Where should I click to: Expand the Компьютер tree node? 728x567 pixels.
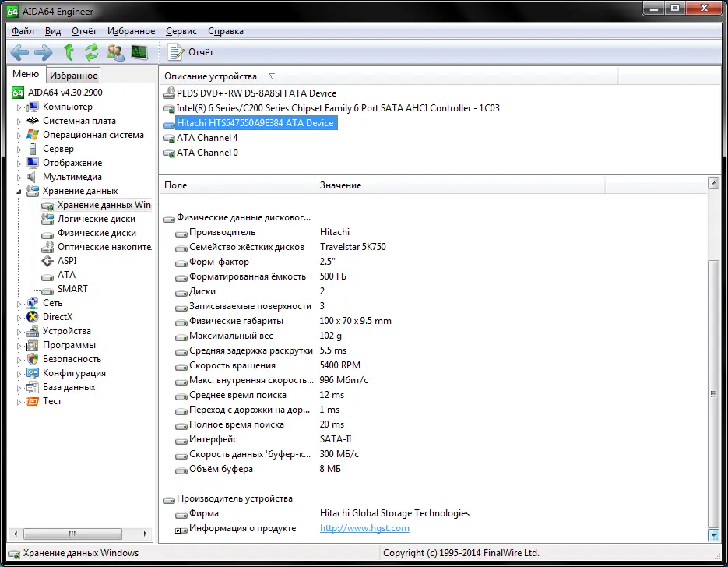pyautogui.click(x=19, y=107)
